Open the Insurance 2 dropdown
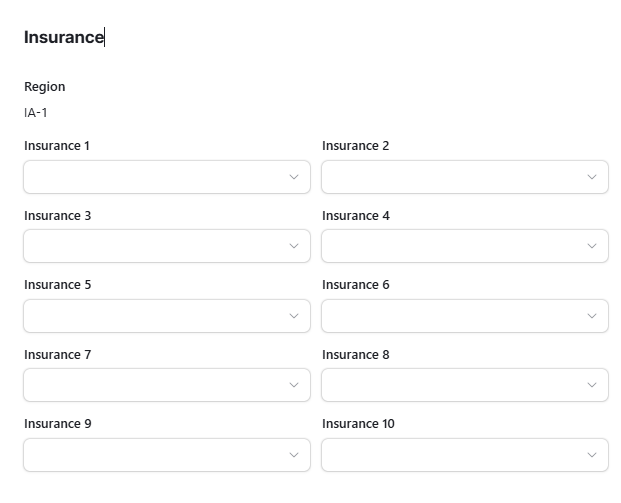 point(465,177)
